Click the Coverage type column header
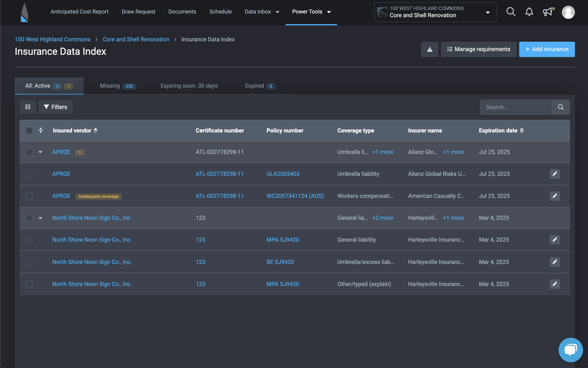The height and width of the screenshot is (368, 588). [x=356, y=130]
